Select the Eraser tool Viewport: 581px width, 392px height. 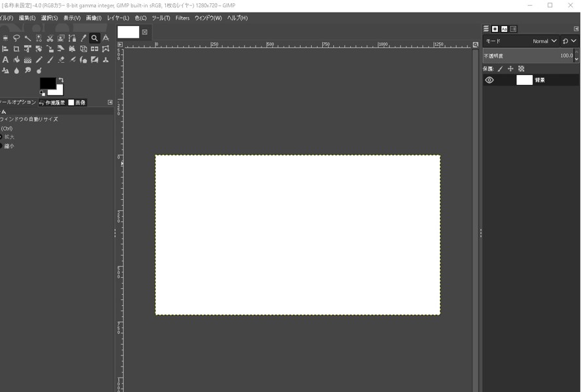(x=61, y=60)
